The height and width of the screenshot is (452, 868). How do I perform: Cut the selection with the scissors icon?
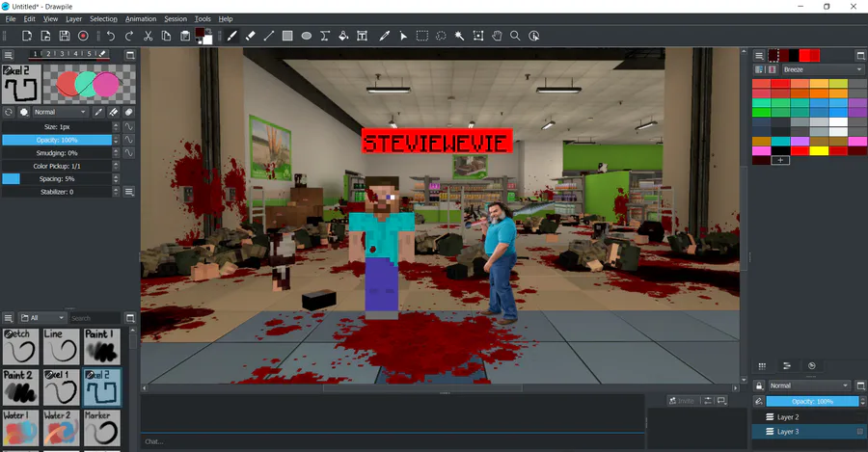click(x=148, y=36)
